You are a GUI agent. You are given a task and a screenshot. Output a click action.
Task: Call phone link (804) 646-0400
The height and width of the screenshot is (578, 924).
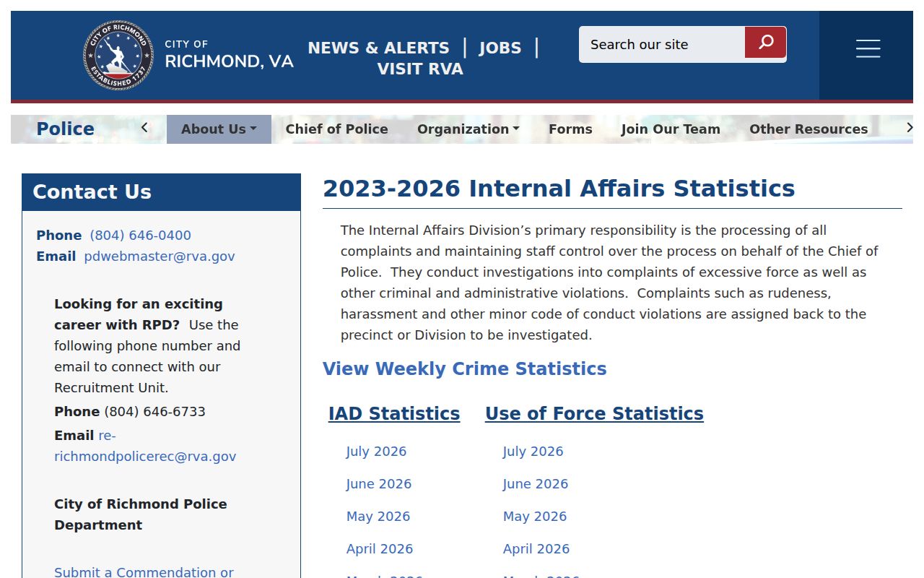pyautogui.click(x=141, y=235)
